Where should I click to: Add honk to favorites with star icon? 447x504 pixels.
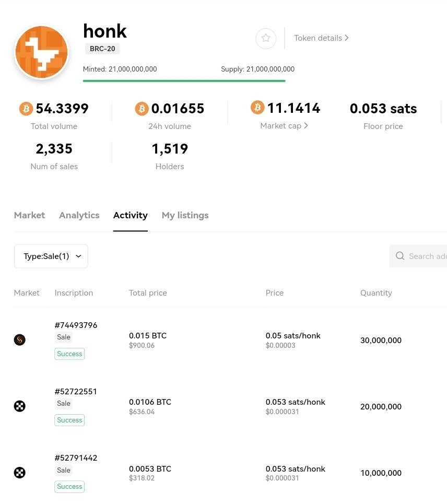266,38
